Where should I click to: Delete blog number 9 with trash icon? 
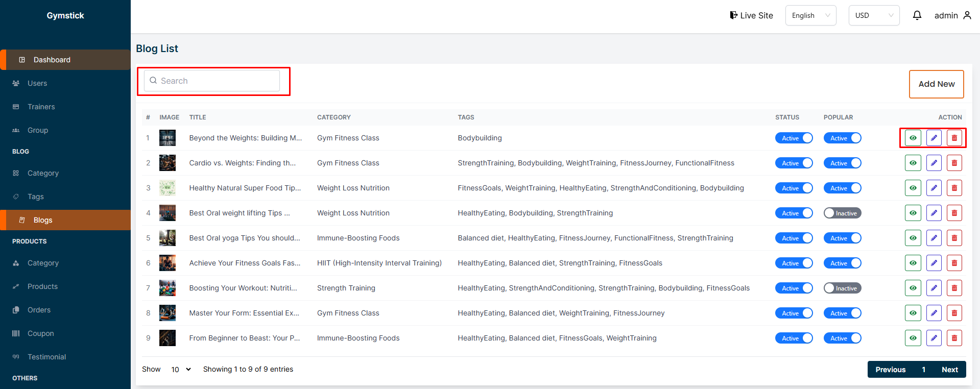coord(954,338)
